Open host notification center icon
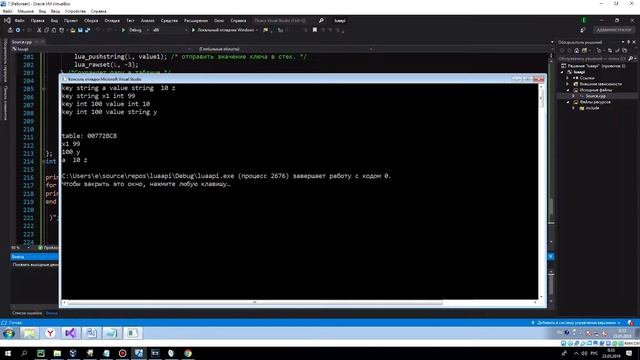 pyautogui.click(x=629, y=353)
